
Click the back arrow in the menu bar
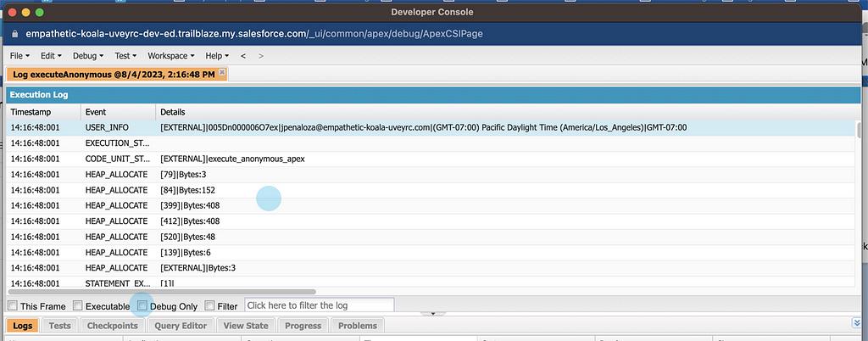(243, 56)
